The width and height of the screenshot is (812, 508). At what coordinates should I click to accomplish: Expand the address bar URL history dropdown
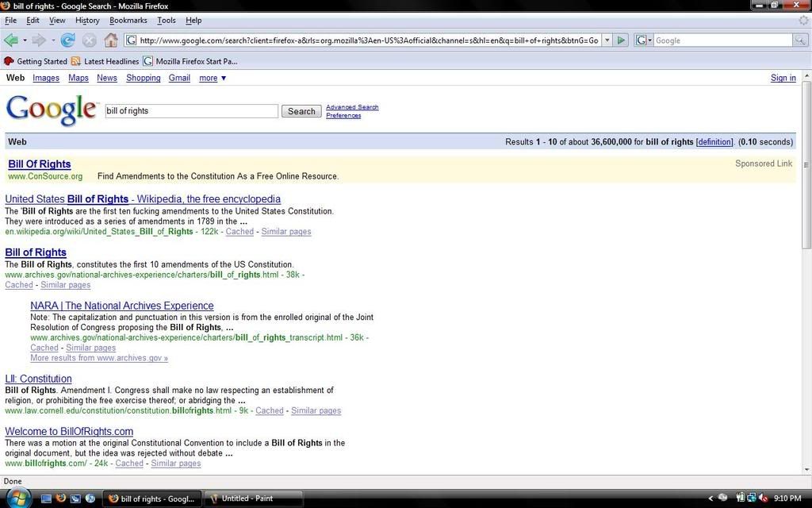point(607,40)
